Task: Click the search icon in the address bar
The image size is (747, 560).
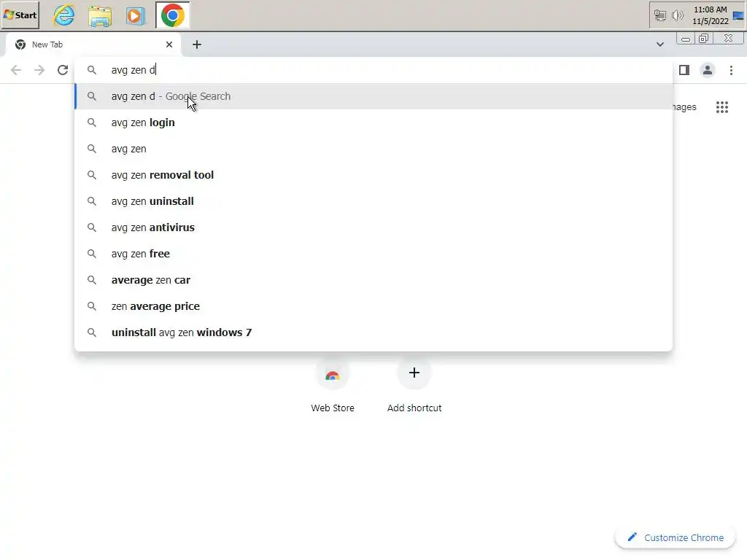Action: coord(92,70)
